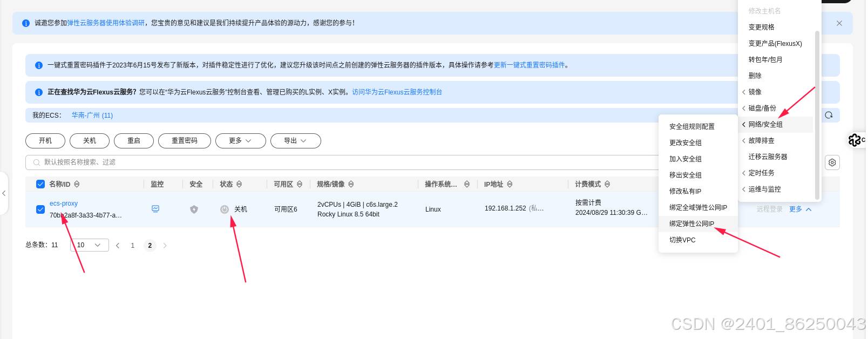This screenshot has height=339, width=868.
Task: Click the current page 2 button
Action: pyautogui.click(x=150, y=246)
